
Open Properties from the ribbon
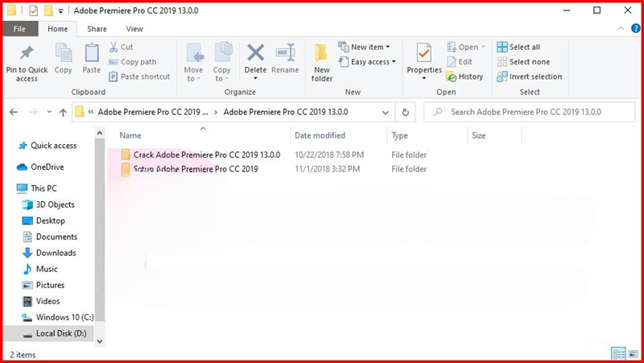click(x=424, y=55)
